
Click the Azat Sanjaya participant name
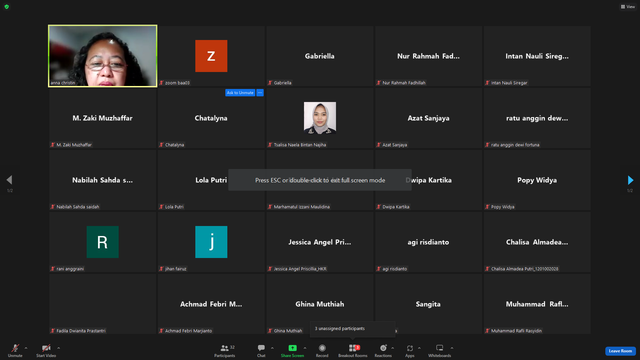point(428,118)
